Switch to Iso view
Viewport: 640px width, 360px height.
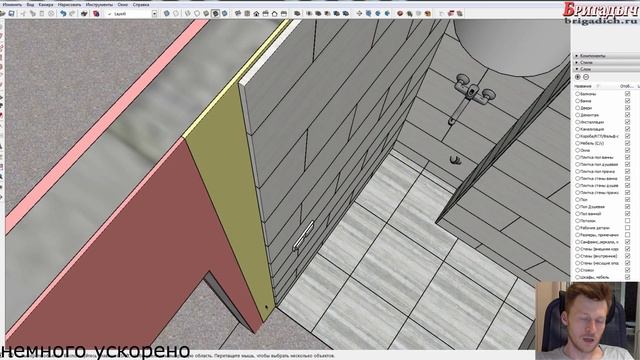pos(238,13)
